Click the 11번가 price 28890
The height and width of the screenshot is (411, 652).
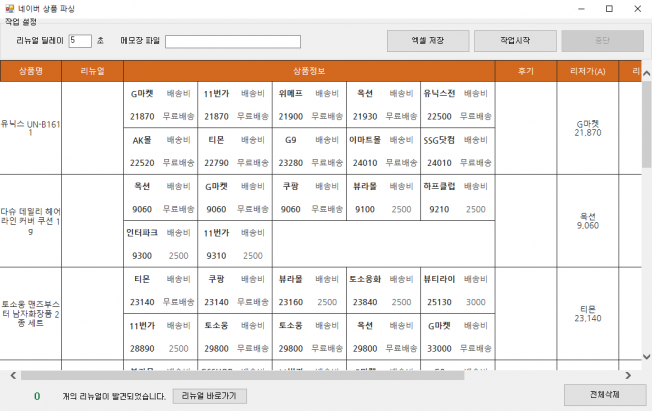(142, 349)
